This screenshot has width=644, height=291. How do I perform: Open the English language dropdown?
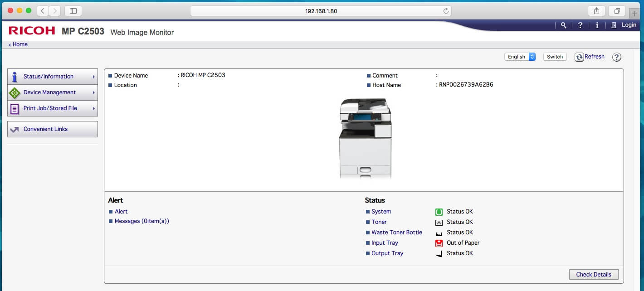pos(520,57)
